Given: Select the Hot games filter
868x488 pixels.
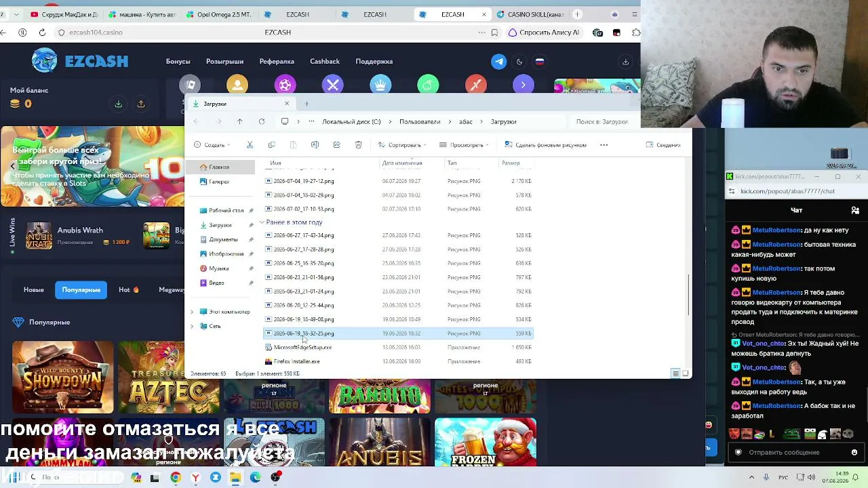Looking at the screenshot, I should coord(128,290).
